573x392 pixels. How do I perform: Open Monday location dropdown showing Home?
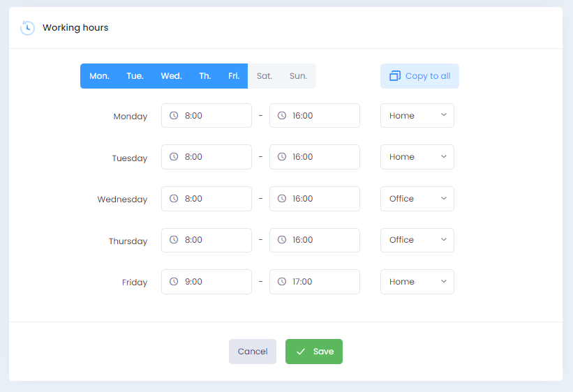click(417, 116)
